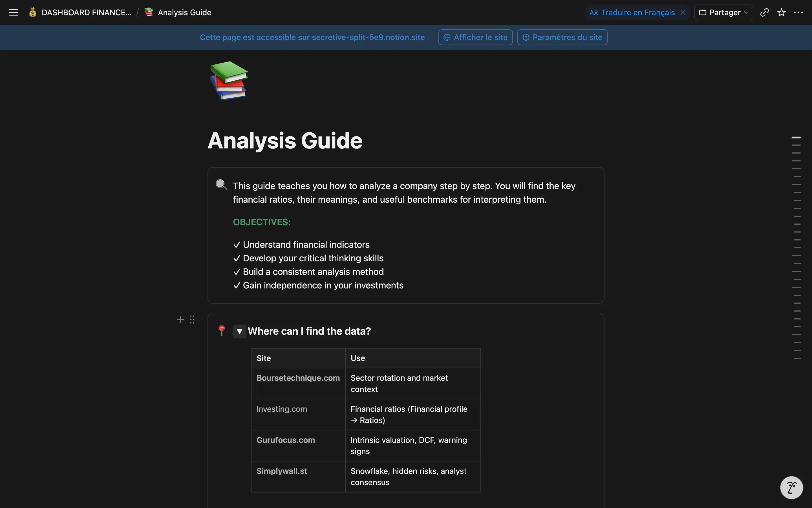Click the Use column header cell
This screenshot has width=812, height=508.
[x=413, y=358]
